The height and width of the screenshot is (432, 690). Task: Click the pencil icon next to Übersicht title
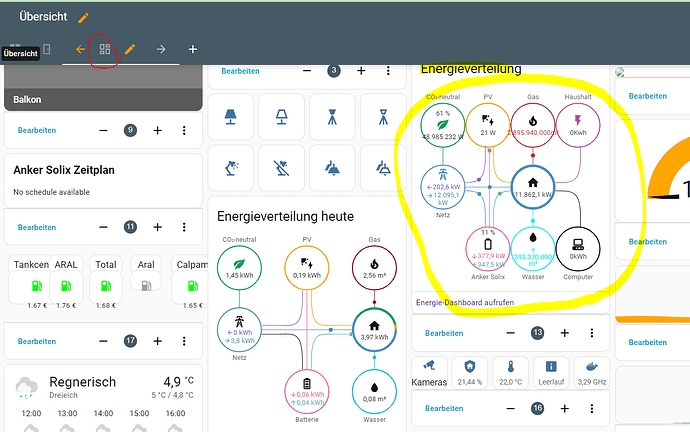tap(83, 18)
